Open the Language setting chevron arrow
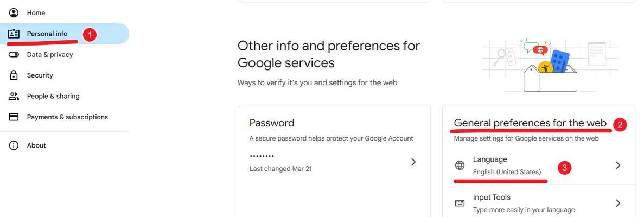644x217 pixels. 618,165
